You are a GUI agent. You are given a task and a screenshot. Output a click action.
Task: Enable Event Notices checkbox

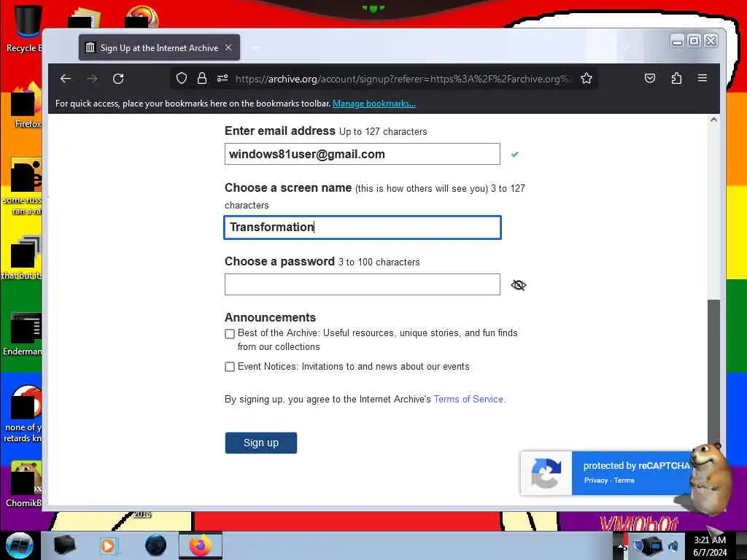click(x=230, y=367)
